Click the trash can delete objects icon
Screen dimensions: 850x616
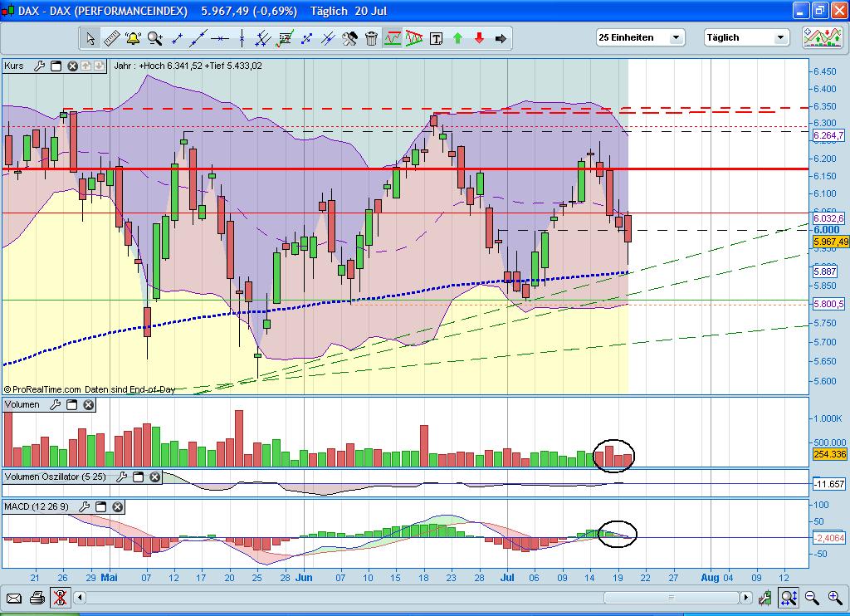(x=371, y=38)
